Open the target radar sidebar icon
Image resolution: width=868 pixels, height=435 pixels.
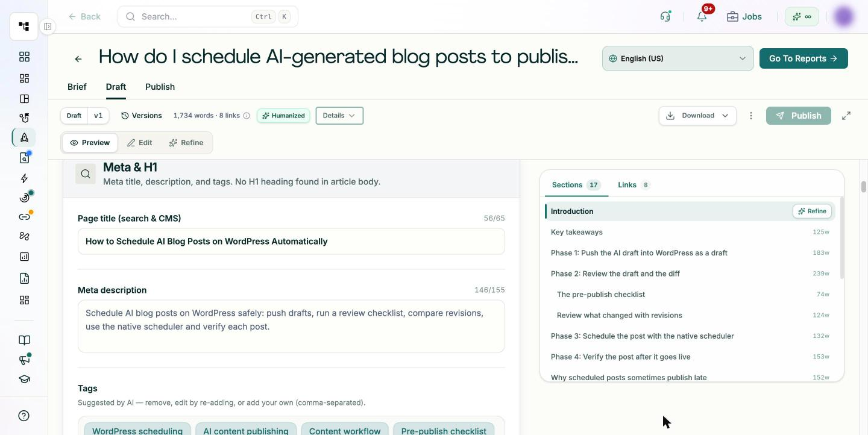click(24, 198)
